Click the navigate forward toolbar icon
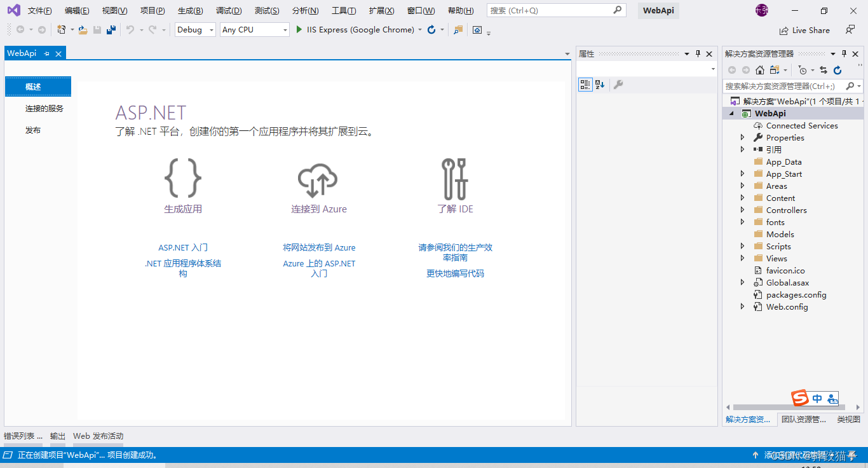This screenshot has width=868, height=468. [x=42, y=30]
